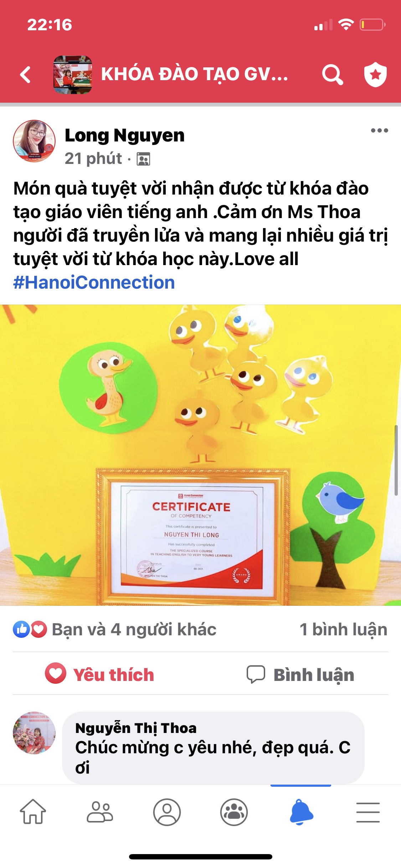Open search with the magnifier icon
Screen dimensions: 401x868
(333, 75)
